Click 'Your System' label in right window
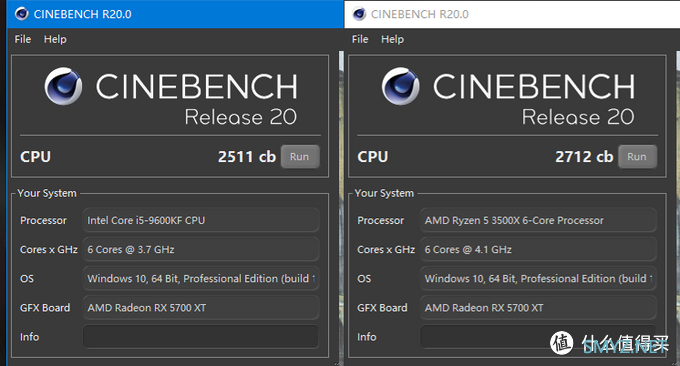 click(x=384, y=193)
